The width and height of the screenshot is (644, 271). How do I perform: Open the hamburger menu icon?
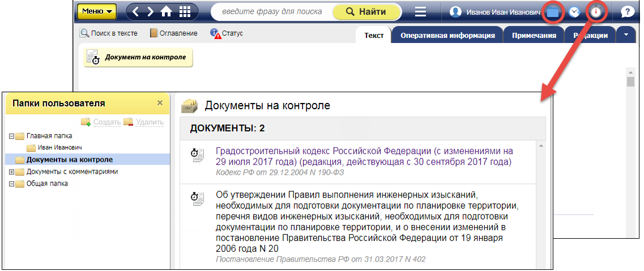click(420, 12)
